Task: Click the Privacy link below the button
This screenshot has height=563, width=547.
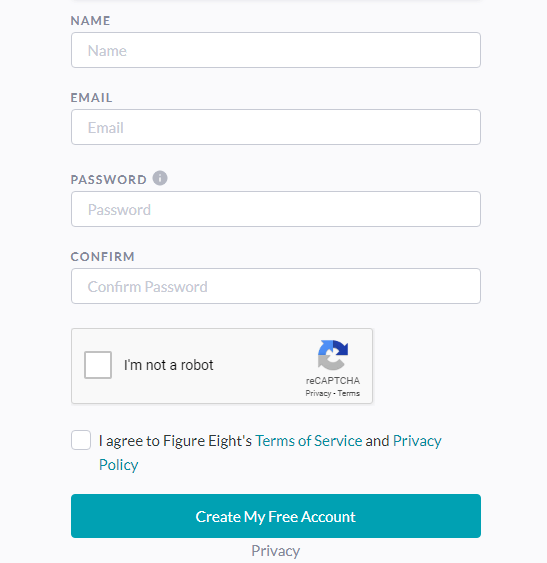Action: (275, 550)
